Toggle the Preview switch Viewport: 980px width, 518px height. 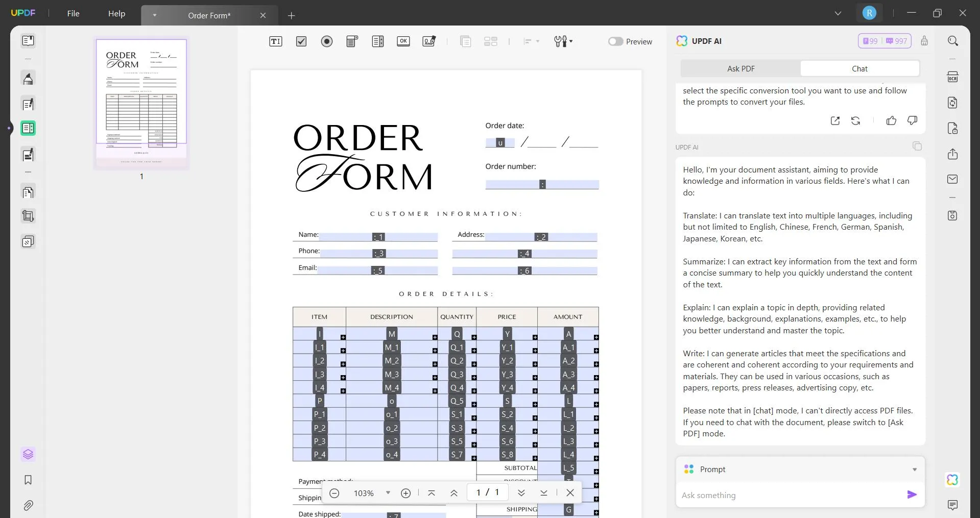[615, 41]
